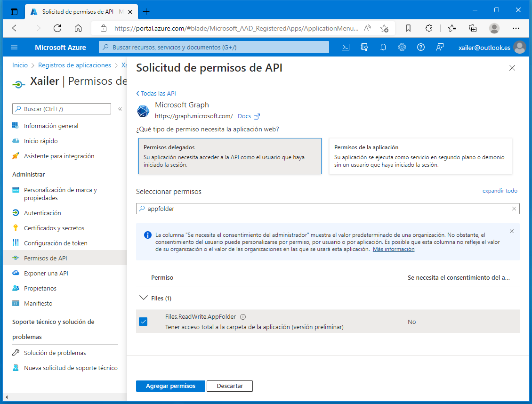Image resolution: width=532 pixels, height=404 pixels.
Task: Clear the appfolder permission search text
Action: tap(514, 209)
